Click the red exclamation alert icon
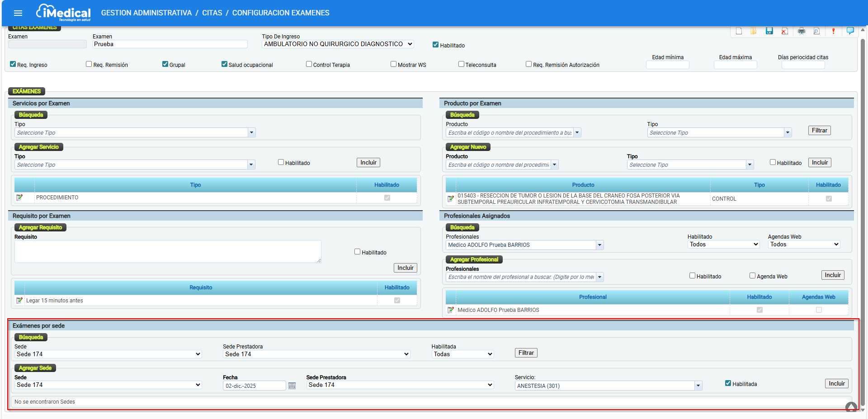 click(833, 31)
